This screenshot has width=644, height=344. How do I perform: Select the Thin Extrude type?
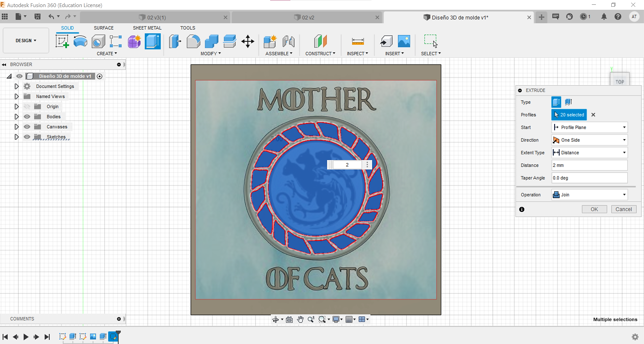click(x=569, y=102)
